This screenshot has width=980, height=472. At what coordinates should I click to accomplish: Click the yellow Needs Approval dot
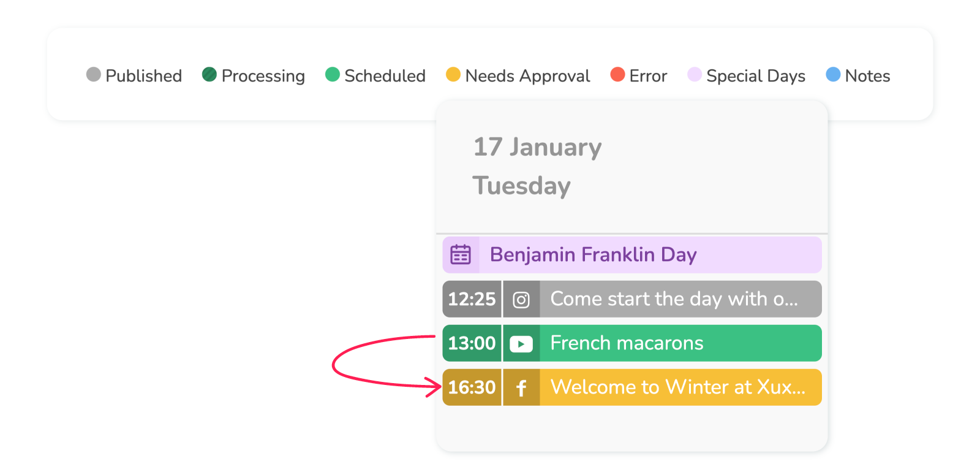453,74
